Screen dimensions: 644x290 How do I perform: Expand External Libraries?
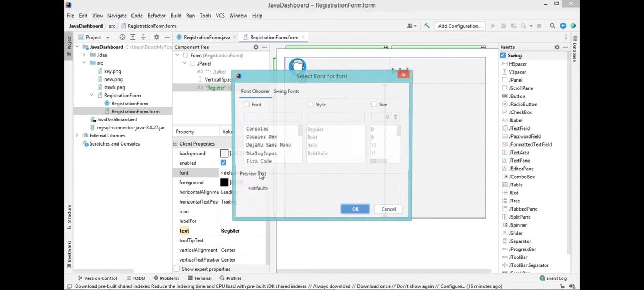pos(77,135)
